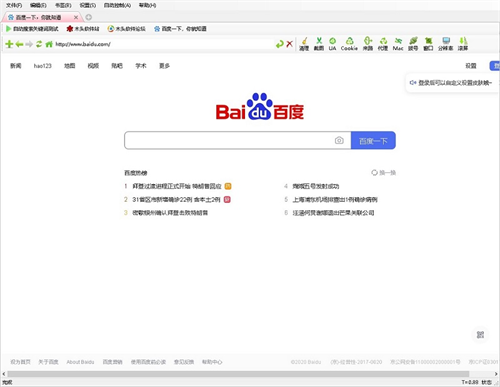
Task: Click the address bar showing www.baidu.com
Action: (163, 44)
